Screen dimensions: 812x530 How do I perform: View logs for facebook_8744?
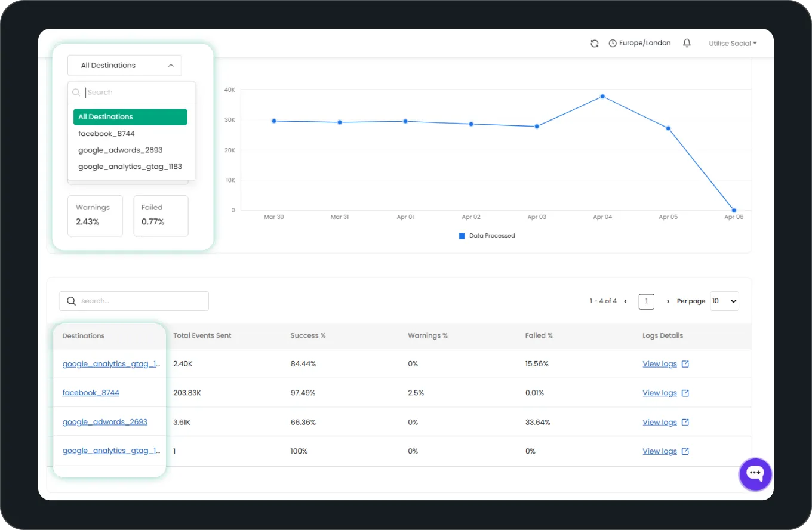point(660,393)
